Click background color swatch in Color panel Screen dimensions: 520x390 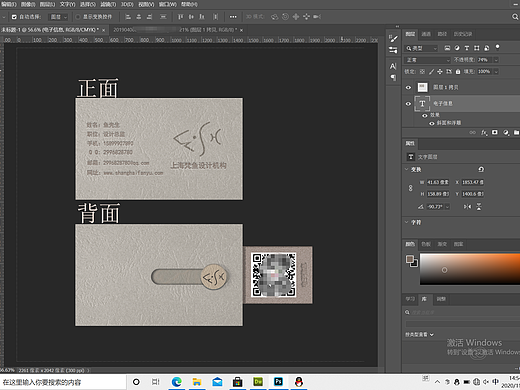[x=415, y=264]
